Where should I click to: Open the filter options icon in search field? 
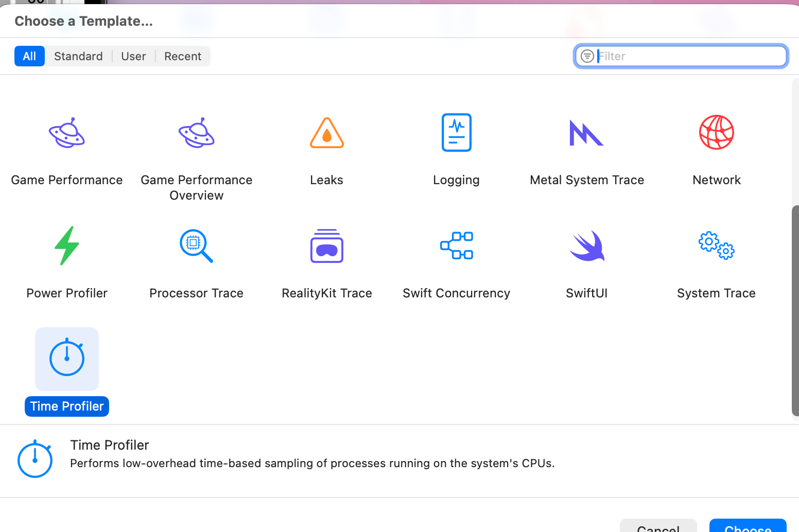click(587, 56)
